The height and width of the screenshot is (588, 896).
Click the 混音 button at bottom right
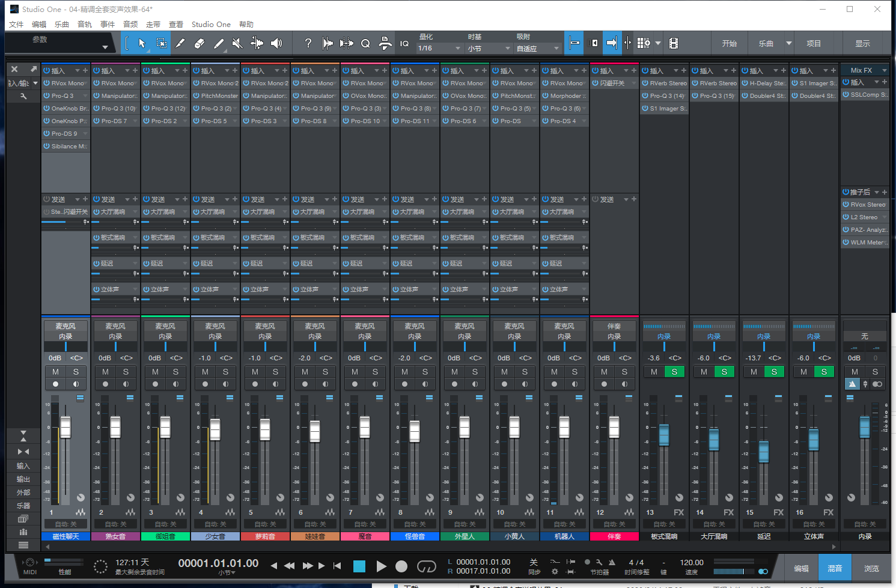click(835, 567)
